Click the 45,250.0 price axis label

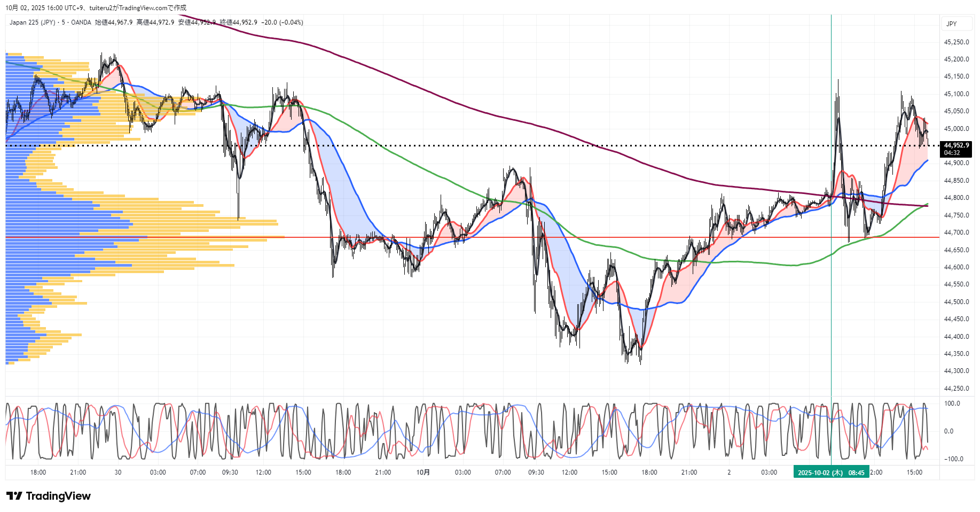pyautogui.click(x=957, y=42)
